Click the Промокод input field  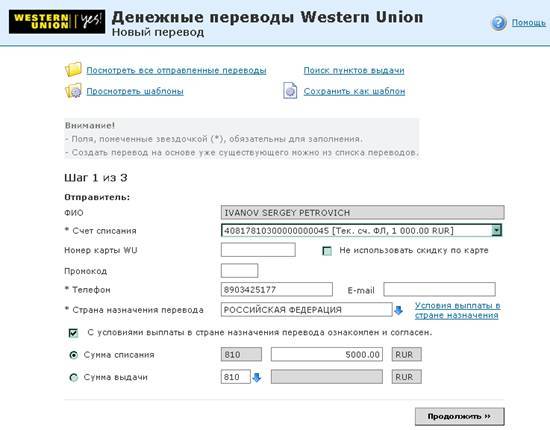pyautogui.click(x=239, y=270)
